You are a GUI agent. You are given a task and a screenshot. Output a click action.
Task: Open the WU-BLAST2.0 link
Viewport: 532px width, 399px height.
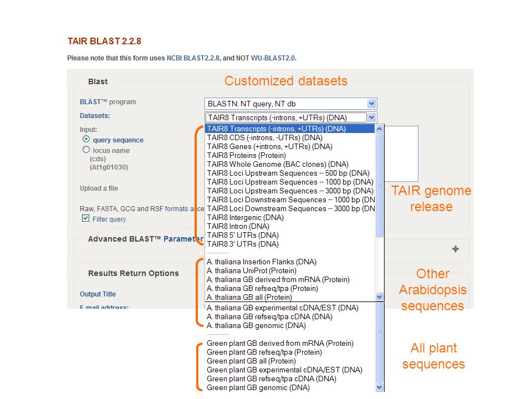tap(273, 58)
